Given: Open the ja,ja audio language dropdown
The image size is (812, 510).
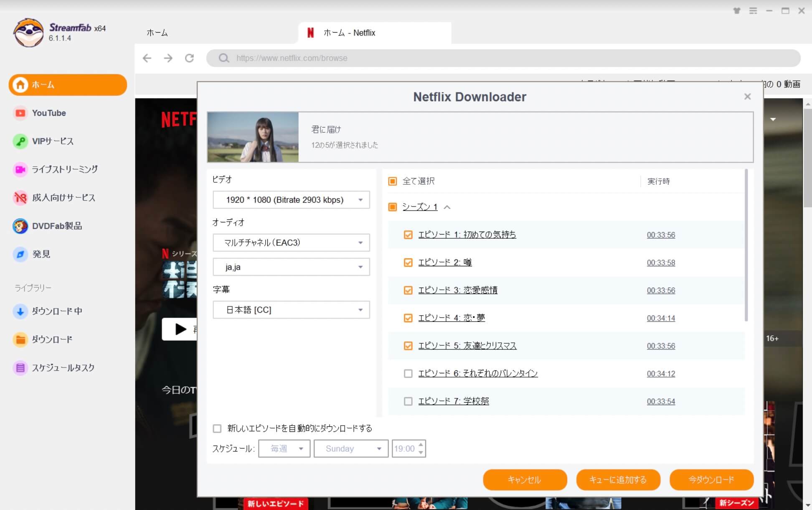Looking at the screenshot, I should point(291,267).
